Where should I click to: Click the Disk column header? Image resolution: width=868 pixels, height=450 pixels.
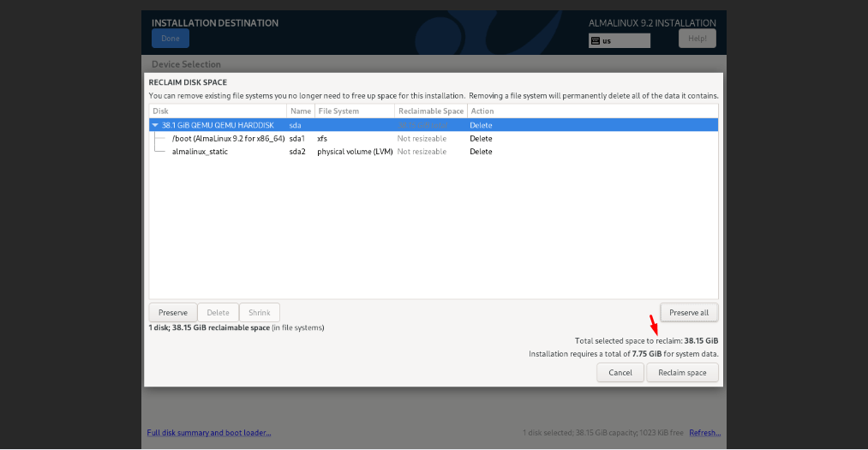pyautogui.click(x=218, y=111)
